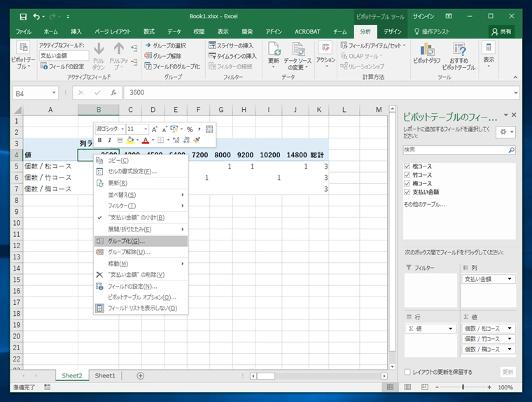Open the PivotTable button in ribbon
Viewport: 532px width, 402px height.
click(x=23, y=56)
